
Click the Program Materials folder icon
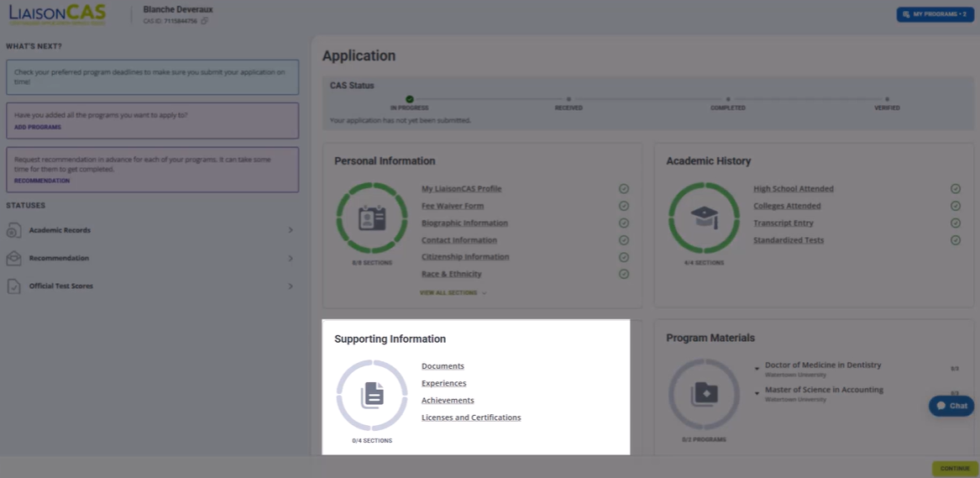[704, 395]
